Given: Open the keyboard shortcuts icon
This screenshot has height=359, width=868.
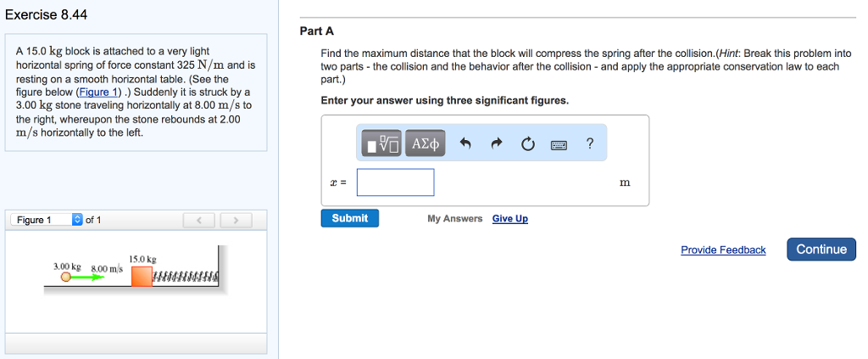Looking at the screenshot, I should pyautogui.click(x=559, y=144).
